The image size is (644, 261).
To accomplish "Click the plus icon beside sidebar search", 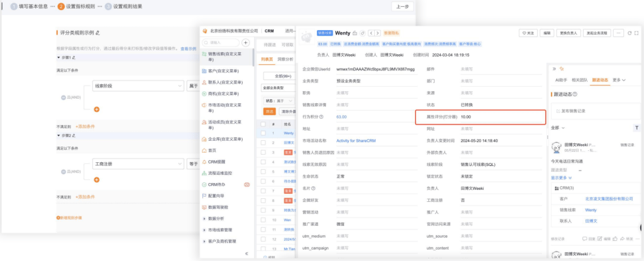I will pyautogui.click(x=246, y=43).
